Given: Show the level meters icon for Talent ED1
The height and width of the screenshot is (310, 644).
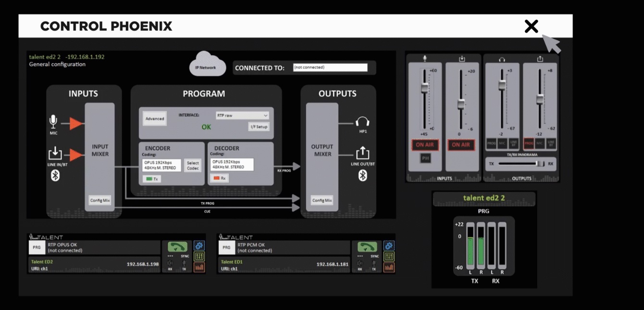Looking at the screenshot, I should (389, 267).
